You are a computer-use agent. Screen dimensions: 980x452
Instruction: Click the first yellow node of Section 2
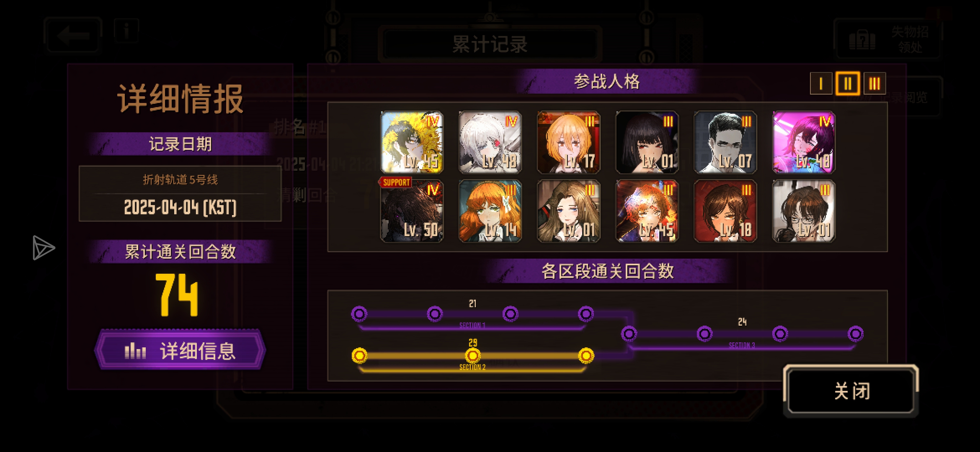[x=359, y=356]
